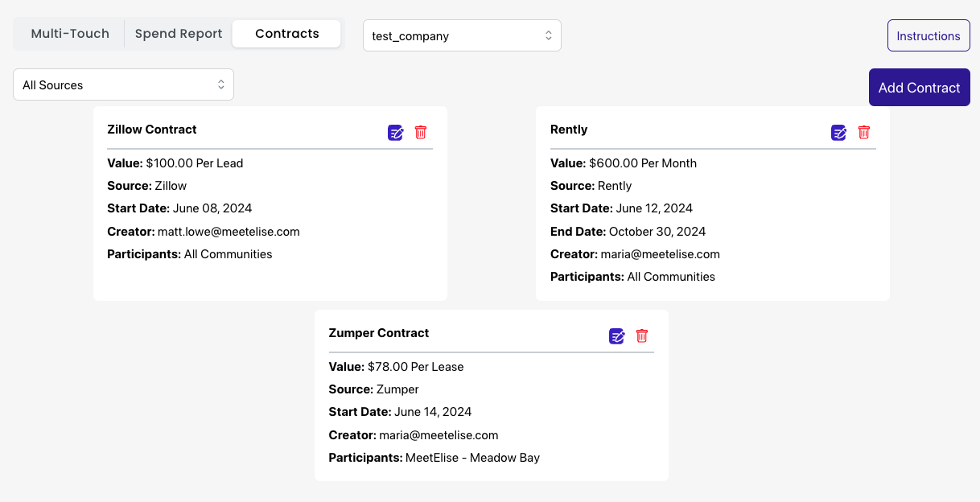Click the Source: Rently line
Viewport: 980px width, 502px height.
click(x=591, y=186)
